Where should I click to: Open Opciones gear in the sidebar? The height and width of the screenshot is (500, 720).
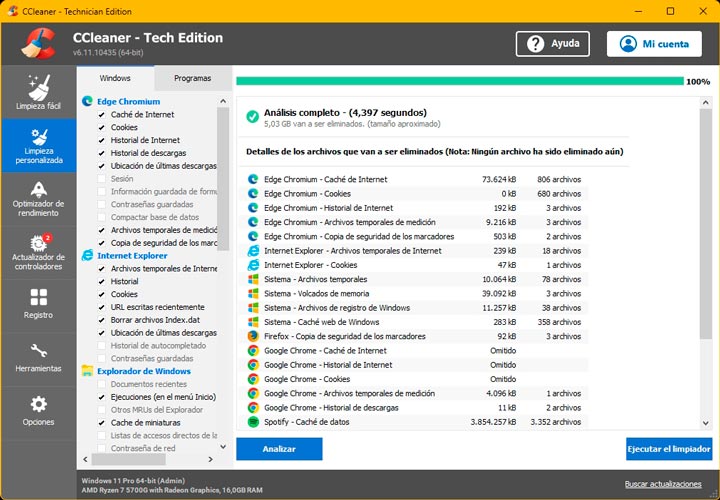click(x=38, y=411)
